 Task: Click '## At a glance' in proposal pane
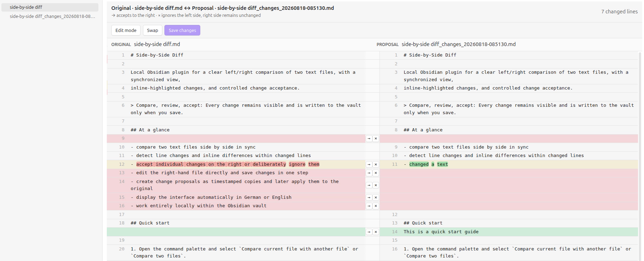click(x=423, y=130)
